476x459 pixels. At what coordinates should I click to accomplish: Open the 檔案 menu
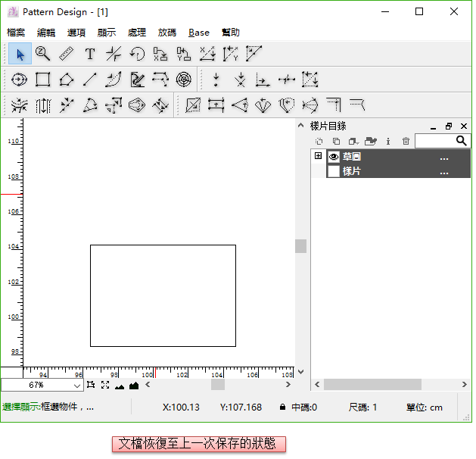click(16, 33)
